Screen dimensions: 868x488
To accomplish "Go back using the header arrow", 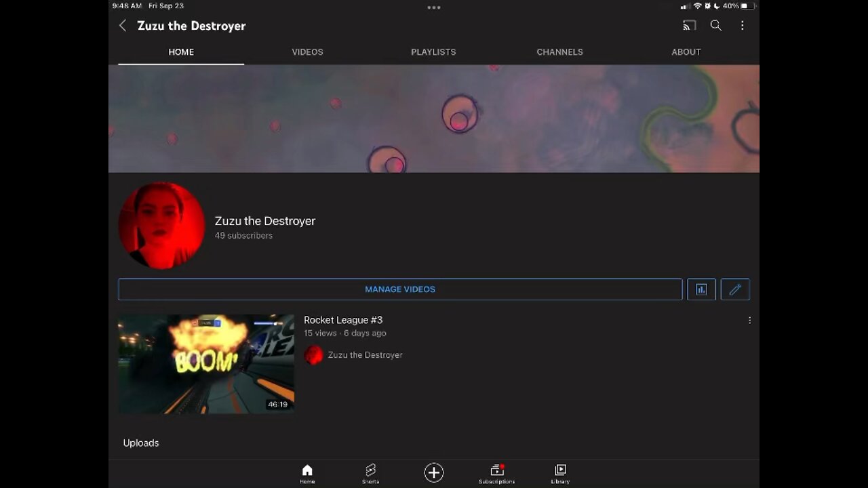I will [x=123, y=26].
